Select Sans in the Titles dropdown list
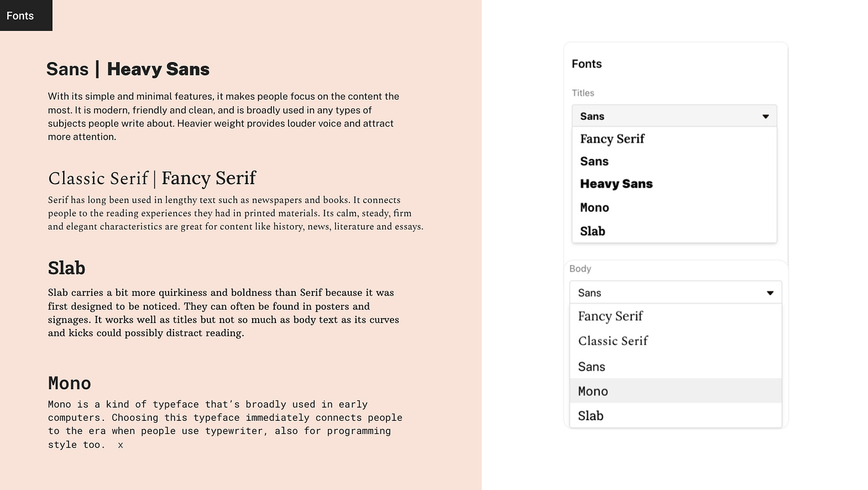868x490 pixels. click(594, 161)
